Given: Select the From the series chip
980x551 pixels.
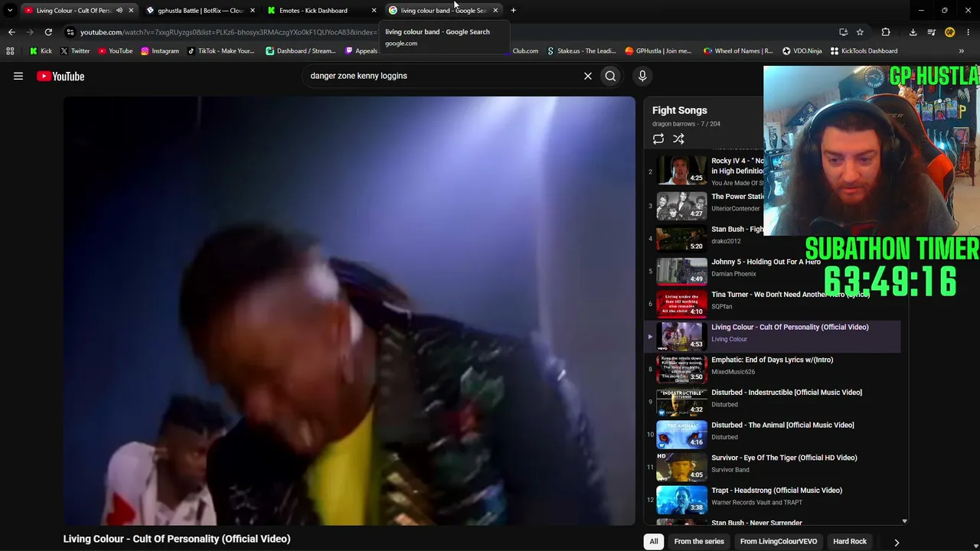Looking at the screenshot, I should 699,542.
